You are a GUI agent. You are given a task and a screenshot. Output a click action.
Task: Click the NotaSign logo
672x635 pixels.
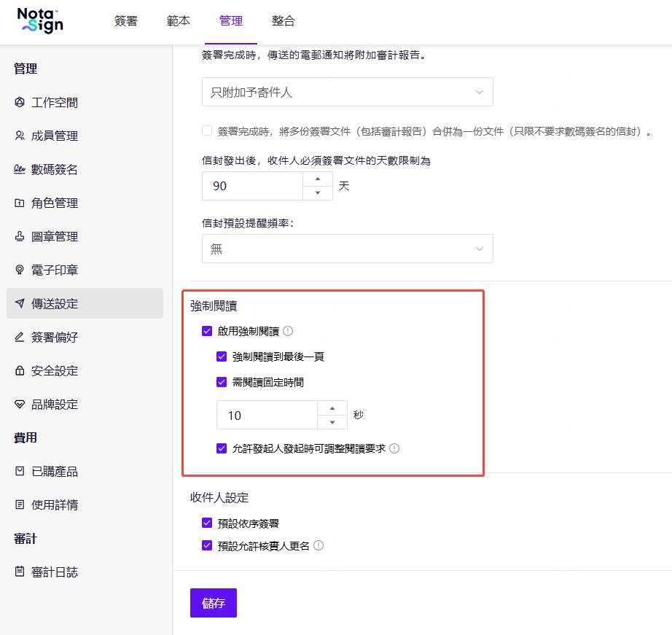pyautogui.click(x=40, y=20)
